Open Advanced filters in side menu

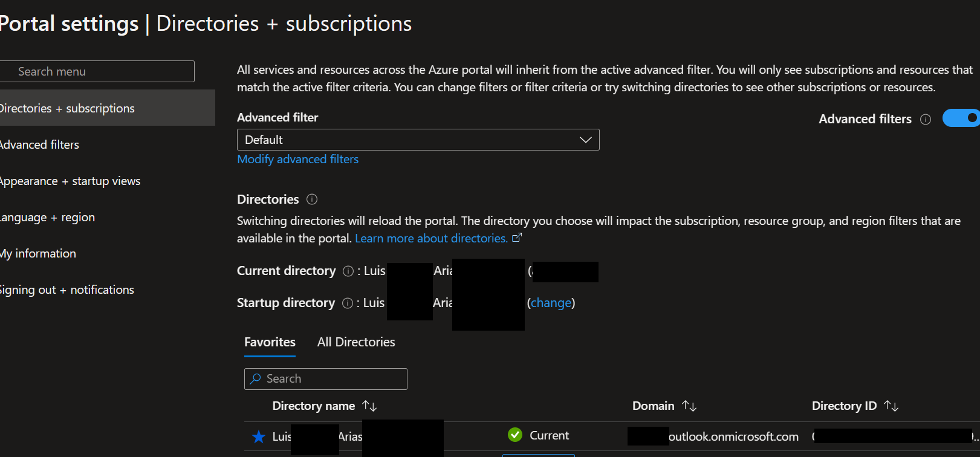[x=40, y=144]
